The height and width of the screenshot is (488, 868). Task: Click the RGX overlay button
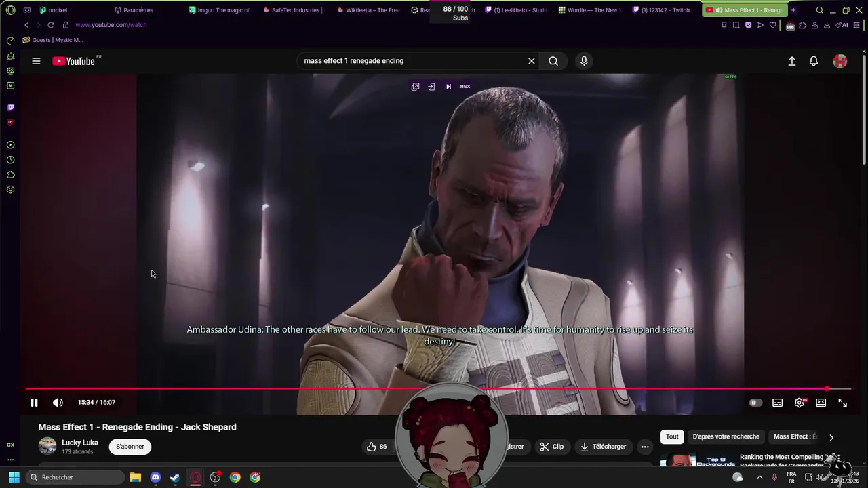click(465, 87)
